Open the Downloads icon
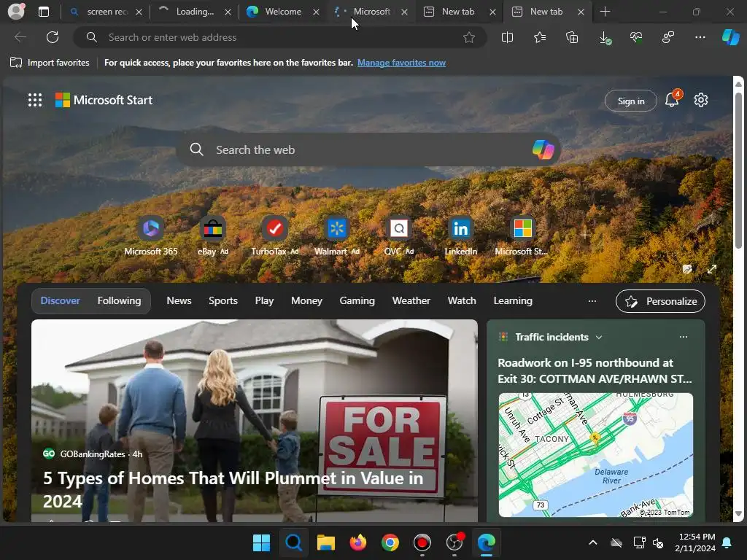The height and width of the screenshot is (560, 747). 604,37
